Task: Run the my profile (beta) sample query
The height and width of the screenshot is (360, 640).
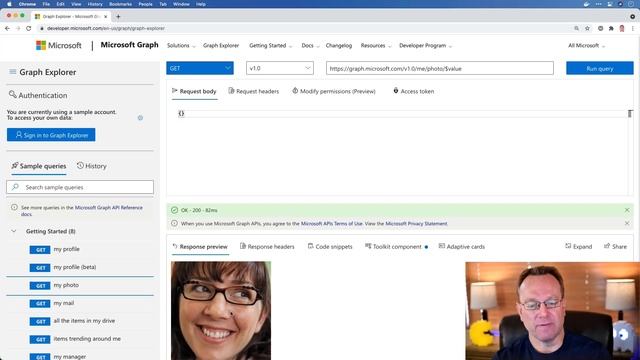Action: click(80, 267)
